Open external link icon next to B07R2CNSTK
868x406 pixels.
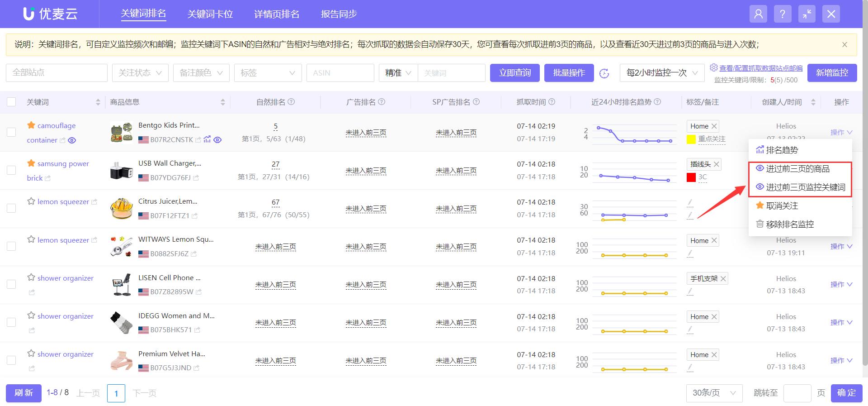tap(198, 140)
